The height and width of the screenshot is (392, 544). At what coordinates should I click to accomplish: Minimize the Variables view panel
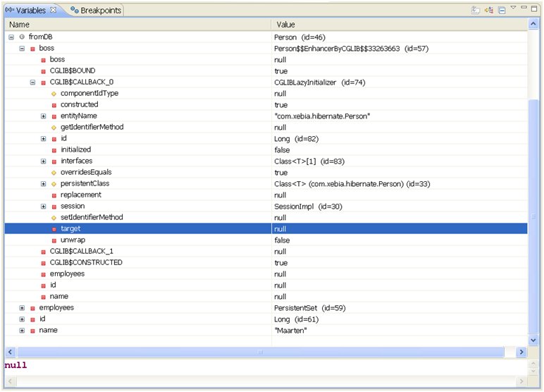click(524, 7)
